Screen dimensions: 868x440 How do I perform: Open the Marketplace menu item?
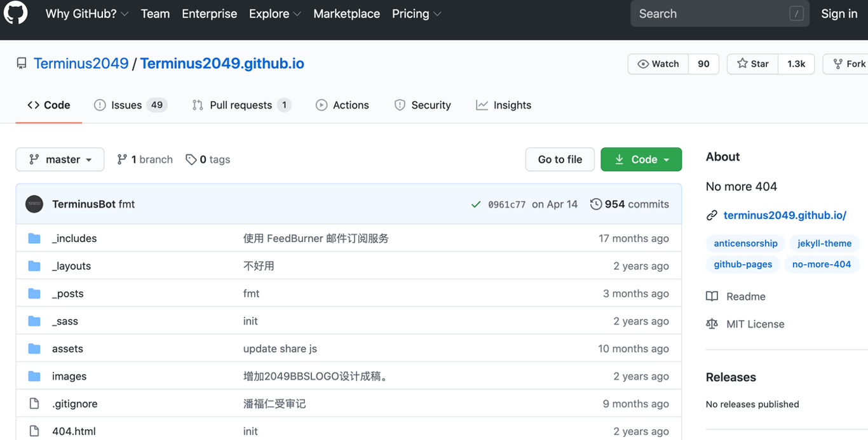(347, 13)
